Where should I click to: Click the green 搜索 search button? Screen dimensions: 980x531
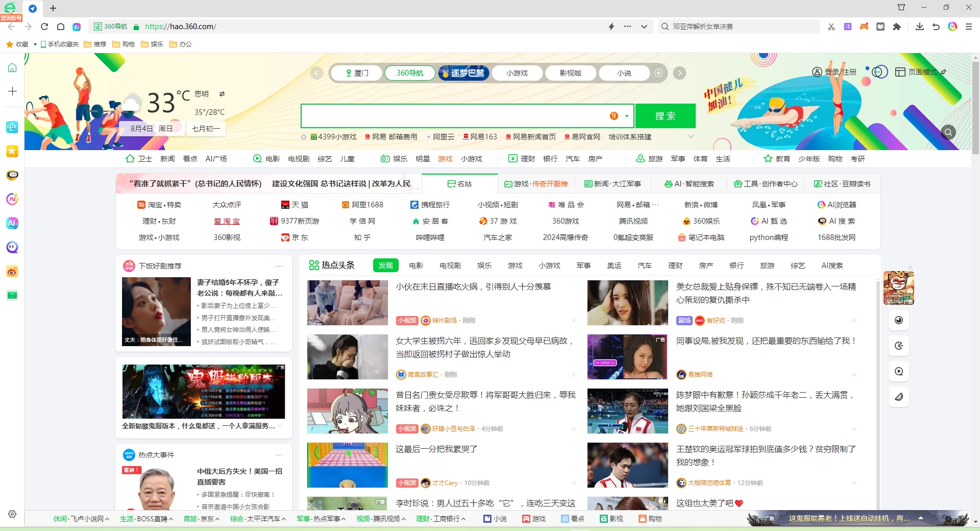click(x=665, y=116)
